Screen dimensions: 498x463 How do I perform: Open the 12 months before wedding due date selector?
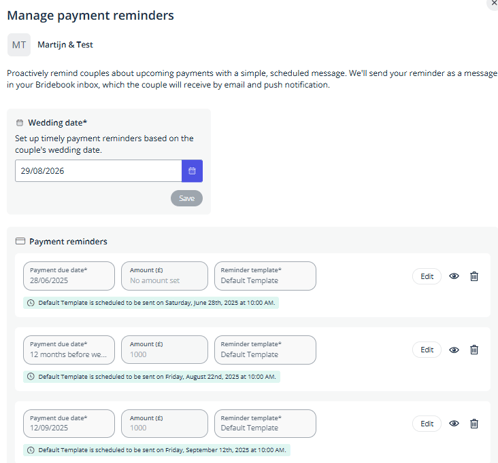point(69,350)
